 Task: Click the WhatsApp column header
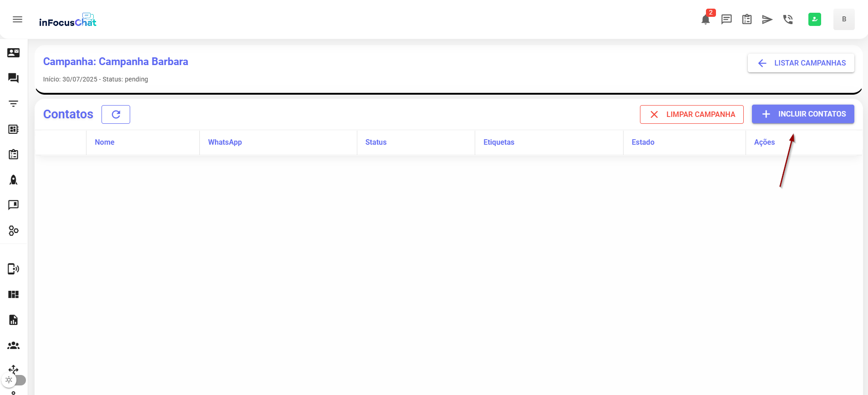point(225,142)
